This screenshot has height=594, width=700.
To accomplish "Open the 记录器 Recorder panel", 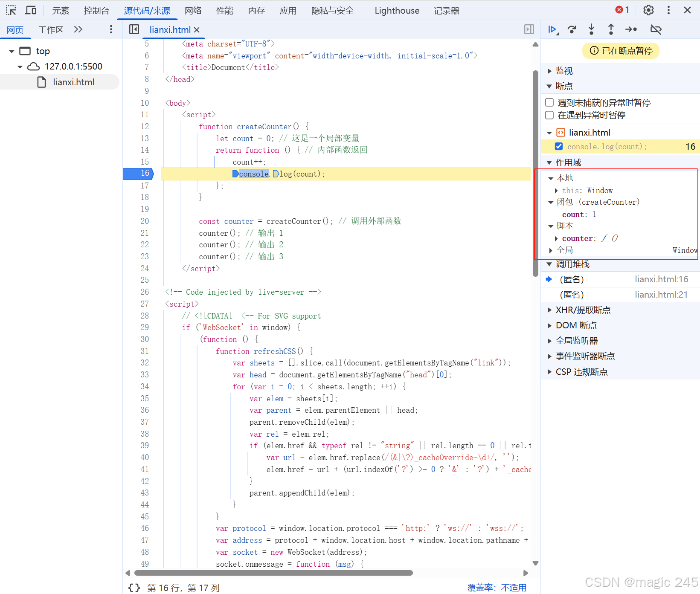I will pos(447,11).
